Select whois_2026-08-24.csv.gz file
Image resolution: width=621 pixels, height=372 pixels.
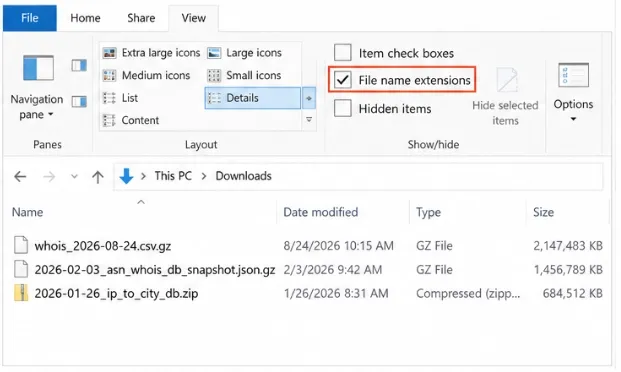pyautogui.click(x=103, y=246)
